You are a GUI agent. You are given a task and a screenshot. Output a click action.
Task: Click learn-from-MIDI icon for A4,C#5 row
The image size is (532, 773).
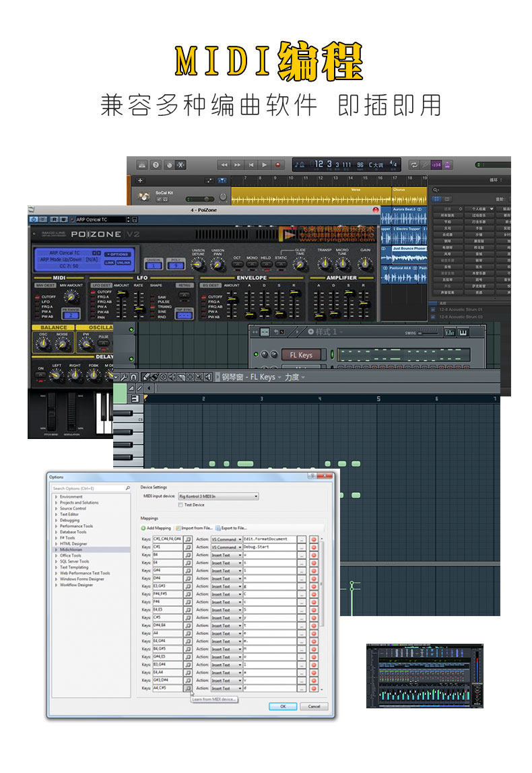click(x=188, y=688)
